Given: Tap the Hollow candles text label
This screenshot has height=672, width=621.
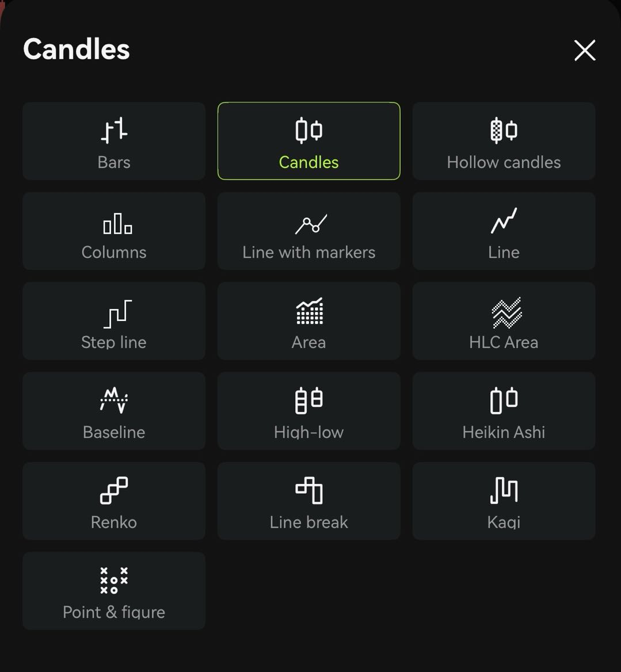Looking at the screenshot, I should pos(504,162).
